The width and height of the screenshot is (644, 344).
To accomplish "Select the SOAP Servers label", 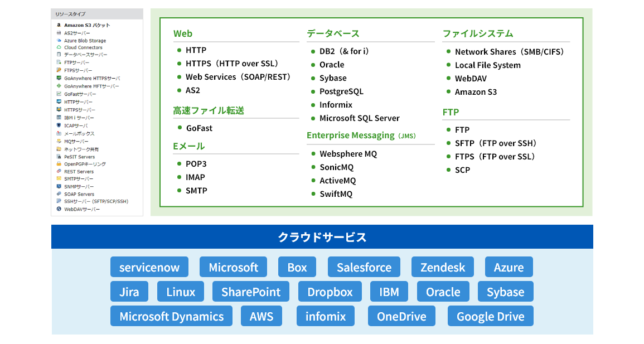I will 79,194.
